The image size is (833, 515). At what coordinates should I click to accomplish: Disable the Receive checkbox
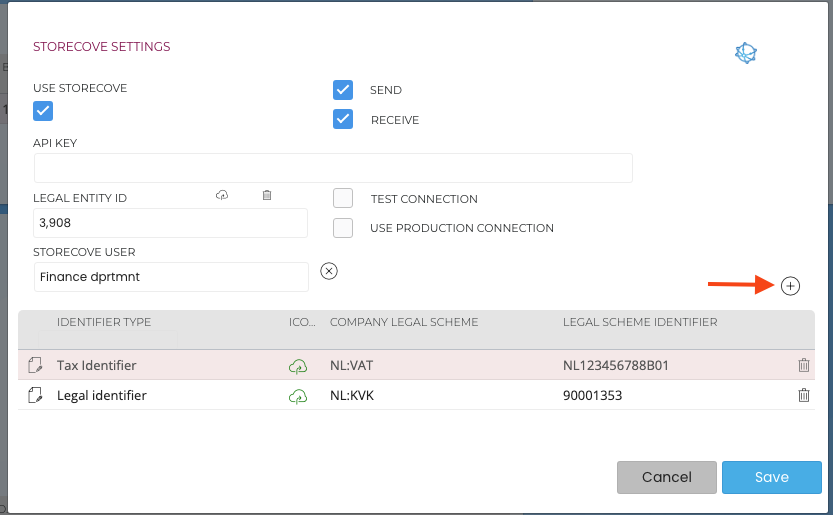pos(343,119)
